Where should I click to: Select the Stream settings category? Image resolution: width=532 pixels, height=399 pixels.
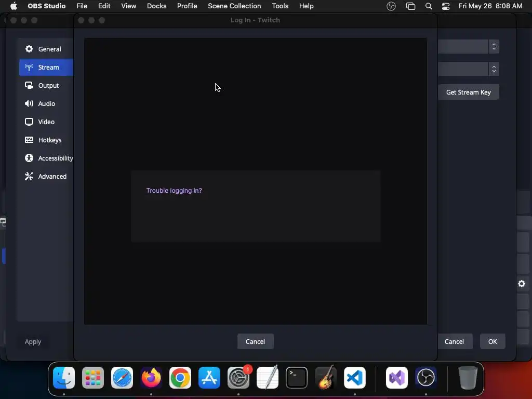tap(46, 67)
